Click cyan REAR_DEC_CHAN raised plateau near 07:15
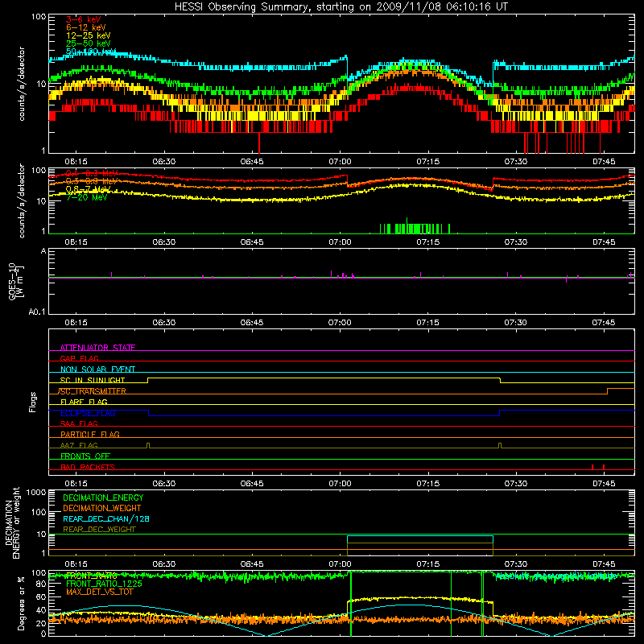This screenshot has width=644, height=644. 419,536
